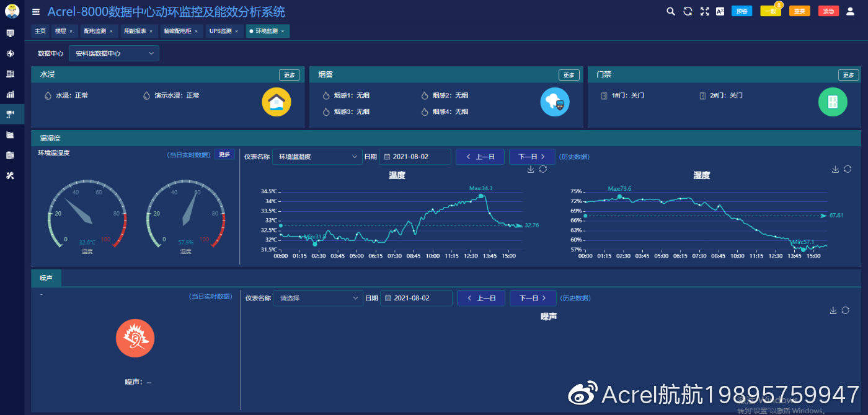Collapse the sidebar with the hamburger menu icon
The height and width of the screenshot is (415, 868).
36,12
